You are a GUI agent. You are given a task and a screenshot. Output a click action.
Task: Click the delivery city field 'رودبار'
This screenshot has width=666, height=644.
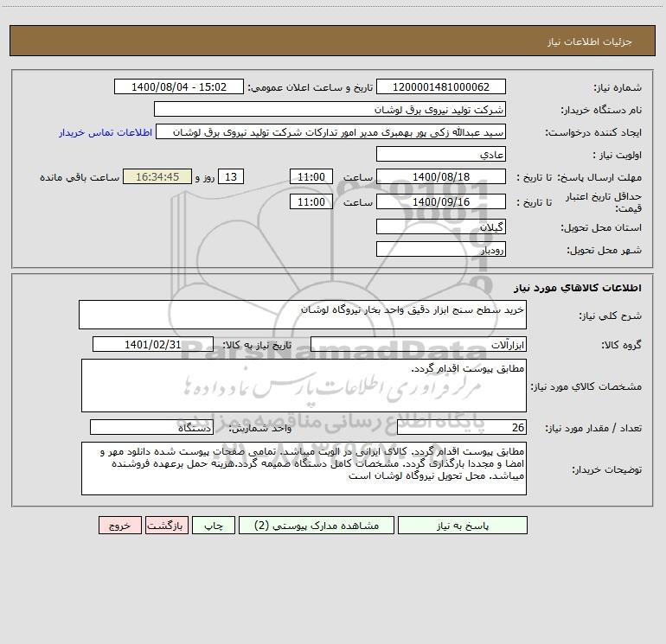coord(441,249)
